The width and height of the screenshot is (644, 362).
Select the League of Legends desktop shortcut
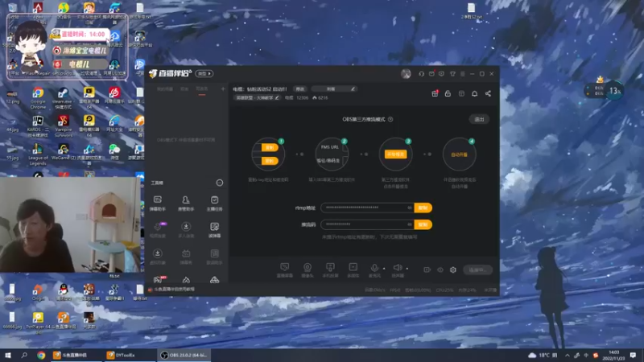click(x=38, y=154)
